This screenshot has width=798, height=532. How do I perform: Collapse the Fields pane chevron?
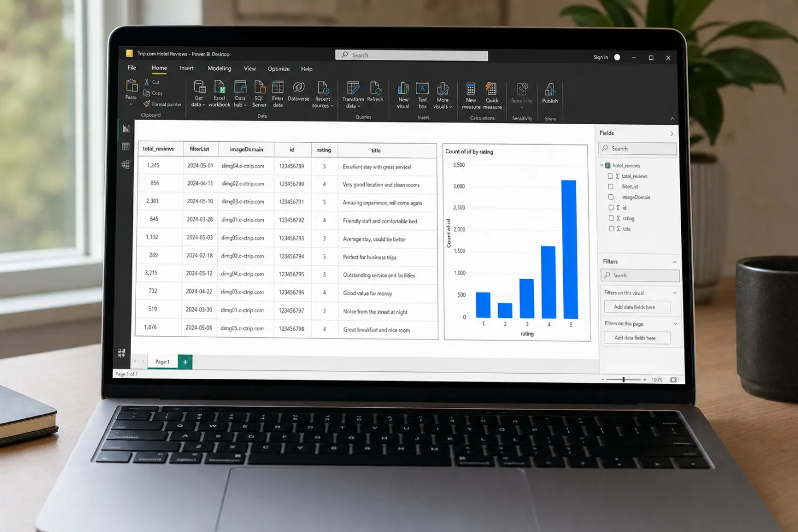pos(671,133)
